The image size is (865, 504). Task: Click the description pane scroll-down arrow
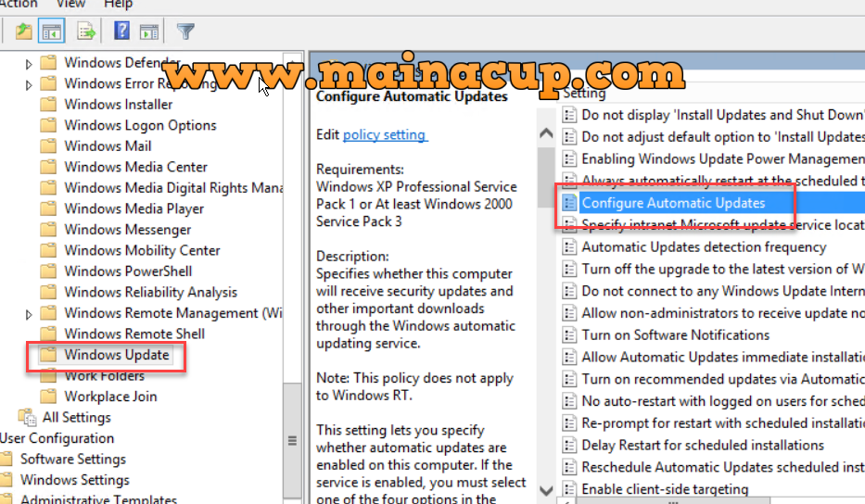point(546,490)
